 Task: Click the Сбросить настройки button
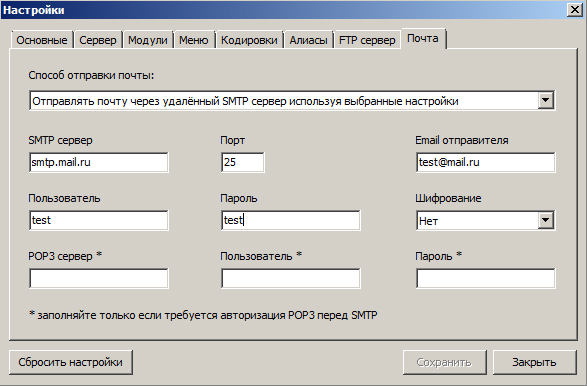click(x=71, y=362)
